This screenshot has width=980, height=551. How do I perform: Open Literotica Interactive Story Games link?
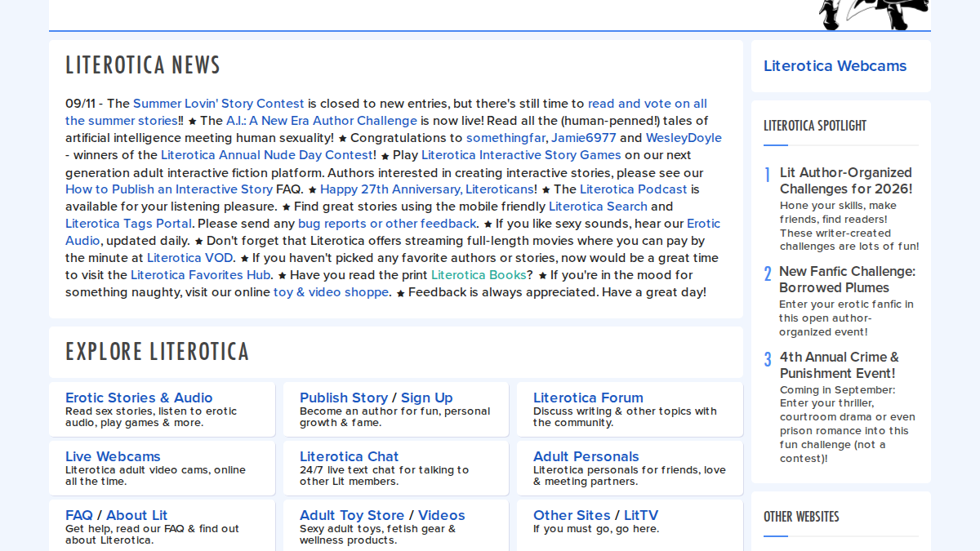tap(521, 155)
